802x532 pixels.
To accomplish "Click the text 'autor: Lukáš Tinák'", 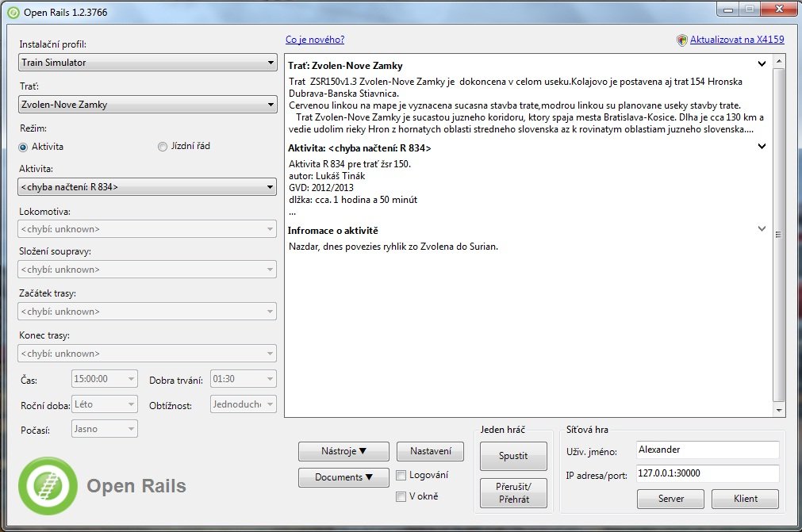I will point(327,176).
